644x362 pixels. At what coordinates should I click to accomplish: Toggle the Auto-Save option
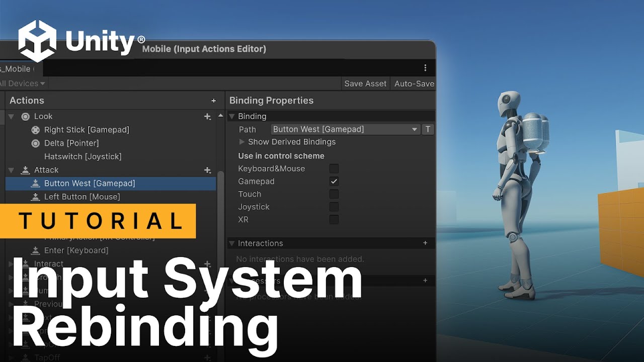[x=414, y=83]
